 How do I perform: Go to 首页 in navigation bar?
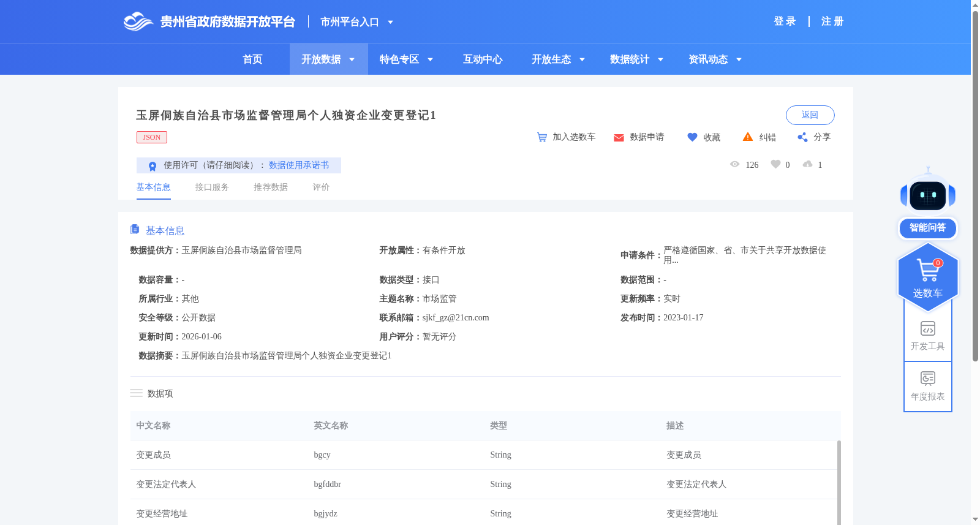pyautogui.click(x=252, y=59)
